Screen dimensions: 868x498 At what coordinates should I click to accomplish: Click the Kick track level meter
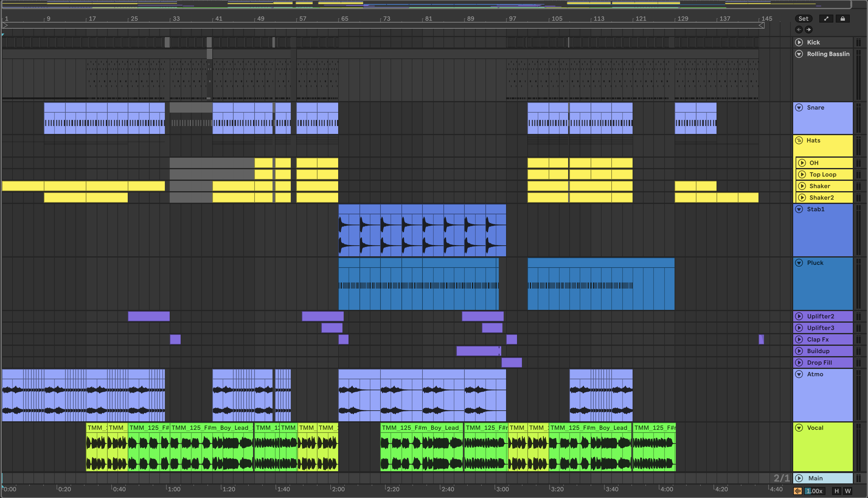pyautogui.click(x=858, y=42)
